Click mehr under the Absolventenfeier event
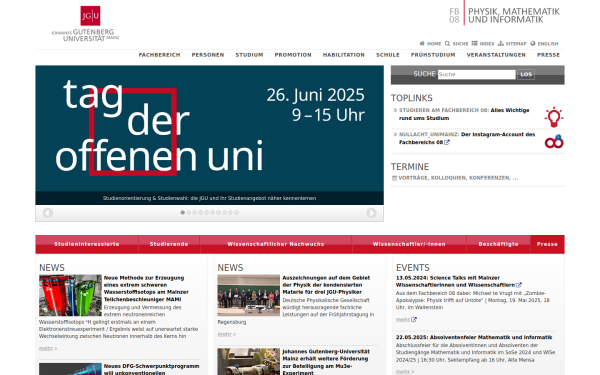 coord(403,372)
